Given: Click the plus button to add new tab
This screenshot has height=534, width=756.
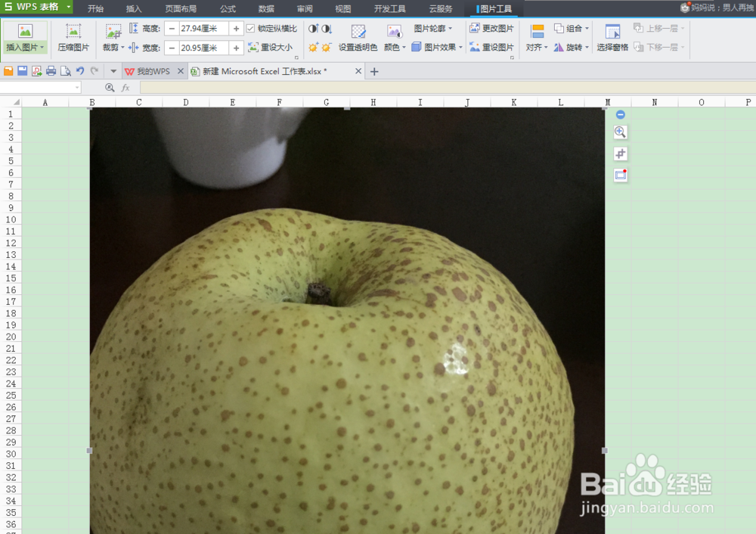Looking at the screenshot, I should click(x=374, y=71).
